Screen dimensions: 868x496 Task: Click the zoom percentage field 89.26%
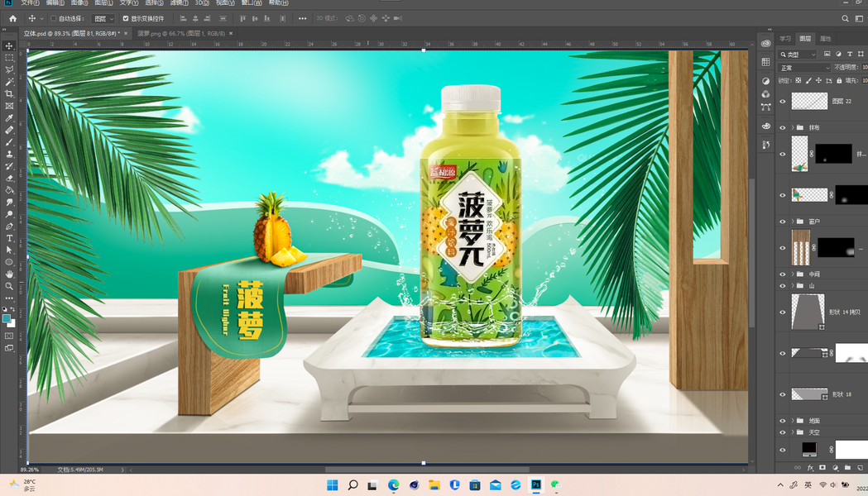(x=30, y=470)
